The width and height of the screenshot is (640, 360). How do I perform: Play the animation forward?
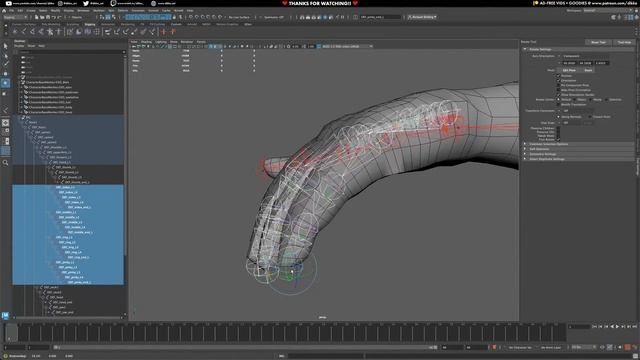(617, 327)
